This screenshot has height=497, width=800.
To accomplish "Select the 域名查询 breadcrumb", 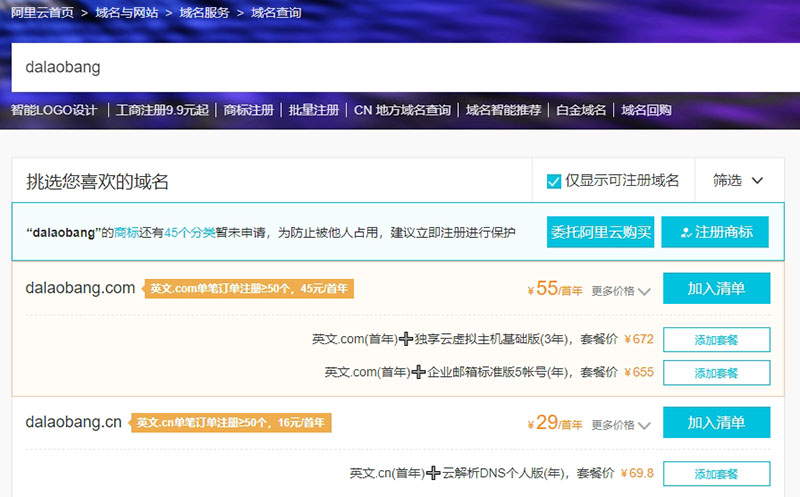I will [x=276, y=12].
